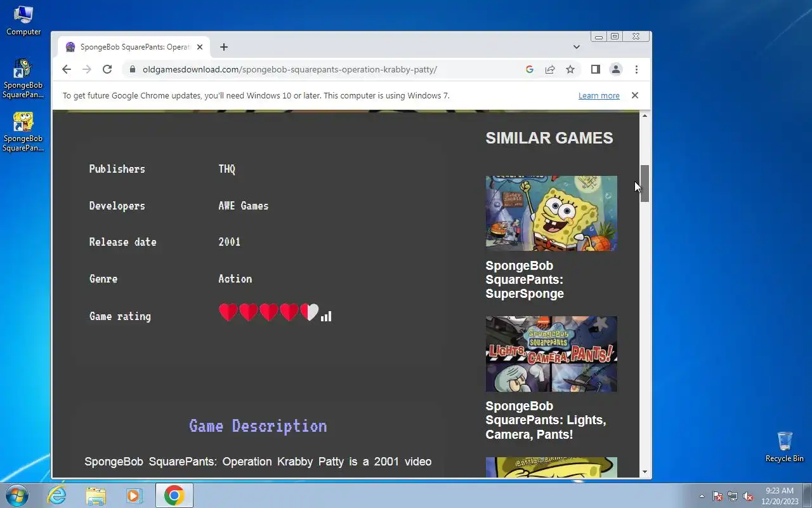Click the 2001 release date value
812x508 pixels.
230,242
